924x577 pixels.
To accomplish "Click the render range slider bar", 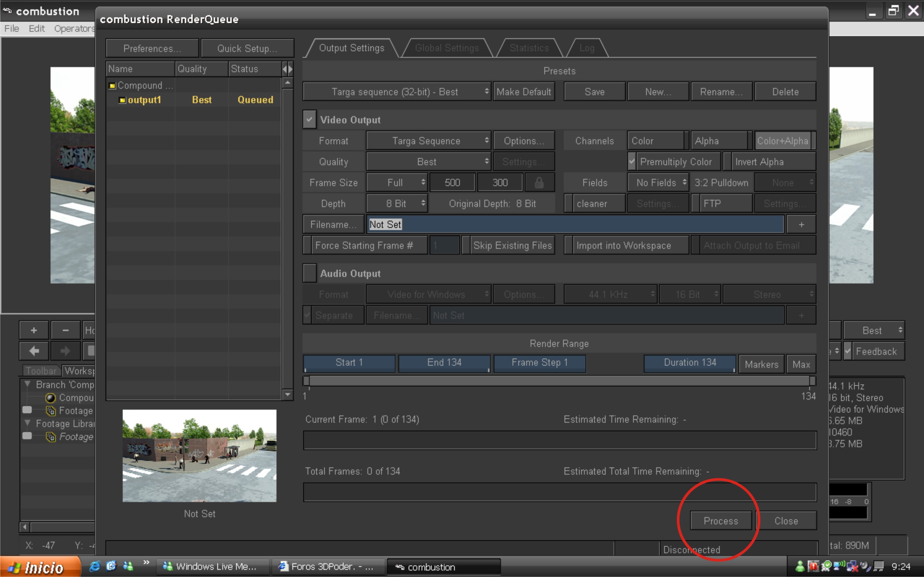I will 559,381.
